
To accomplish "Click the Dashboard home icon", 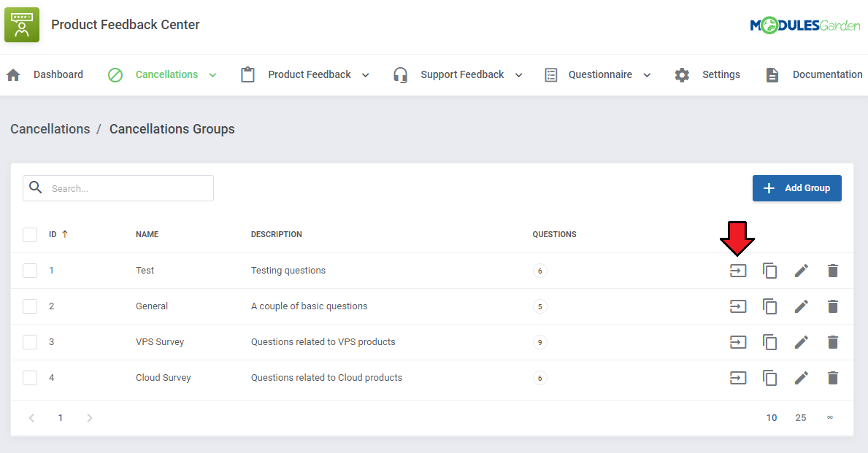I will coord(13,74).
